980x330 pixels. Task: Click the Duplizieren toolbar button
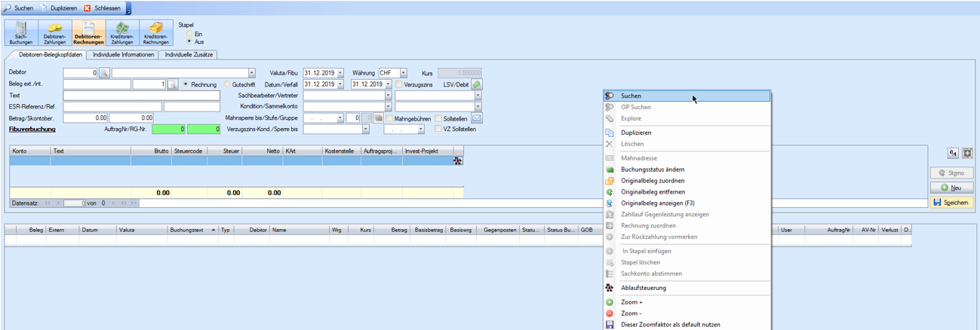tap(57, 8)
